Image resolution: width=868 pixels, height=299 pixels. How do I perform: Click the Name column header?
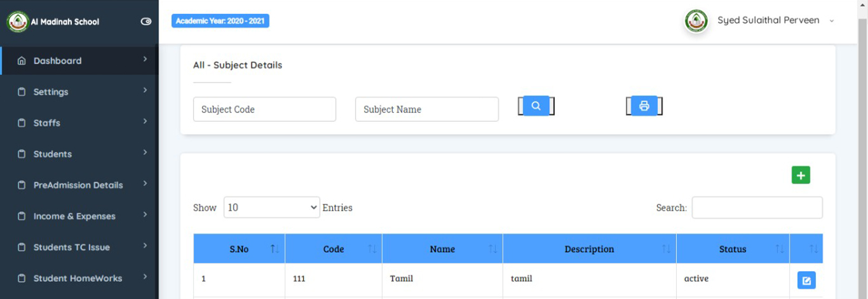point(442,249)
